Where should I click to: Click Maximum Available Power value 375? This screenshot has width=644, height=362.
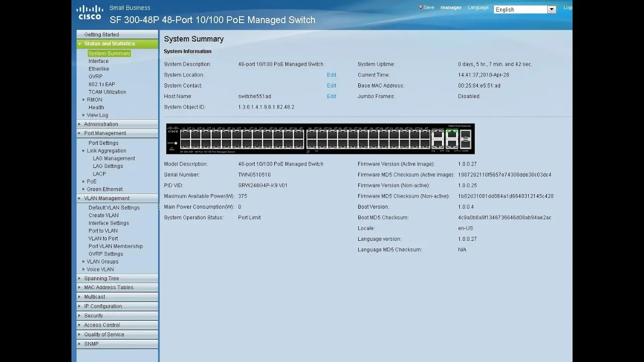(243, 196)
